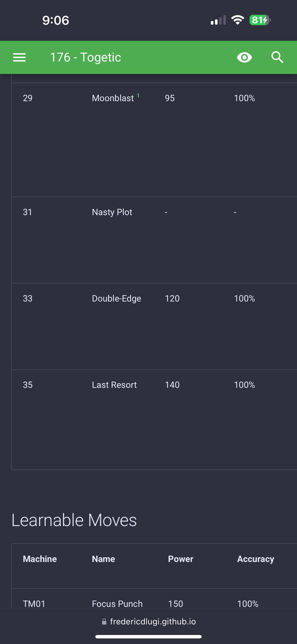Select the Moonblast move name
The image size is (297, 644).
[x=113, y=98]
